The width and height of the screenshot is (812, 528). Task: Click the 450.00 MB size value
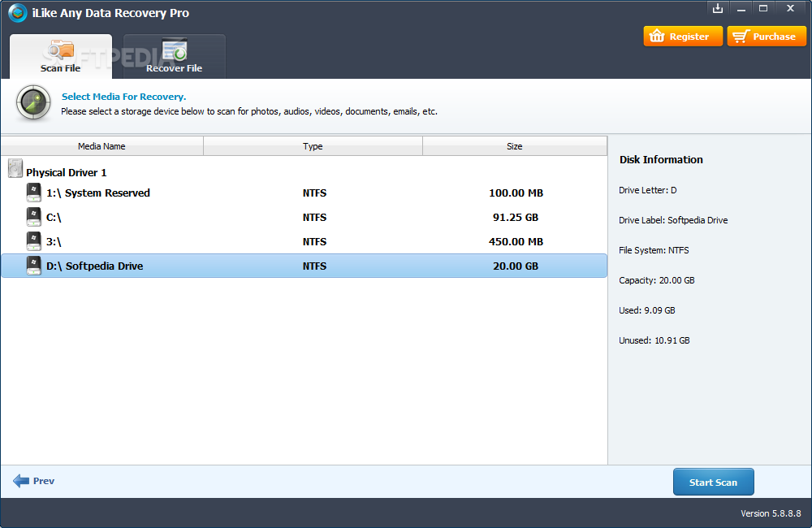pos(516,241)
